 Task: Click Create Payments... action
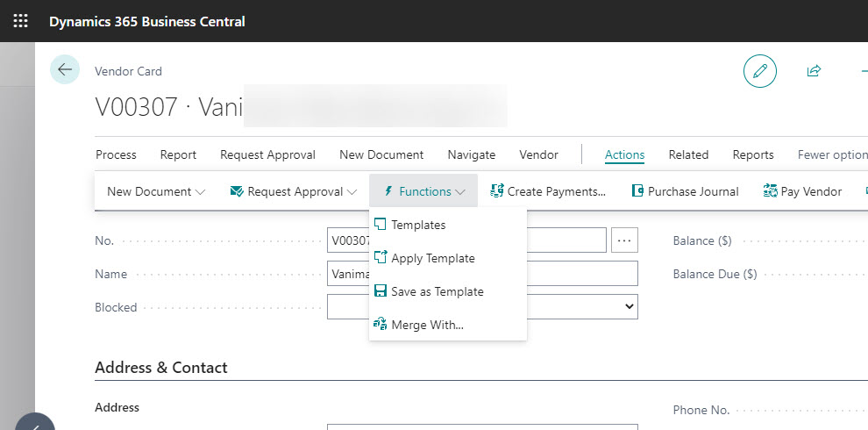coord(548,191)
